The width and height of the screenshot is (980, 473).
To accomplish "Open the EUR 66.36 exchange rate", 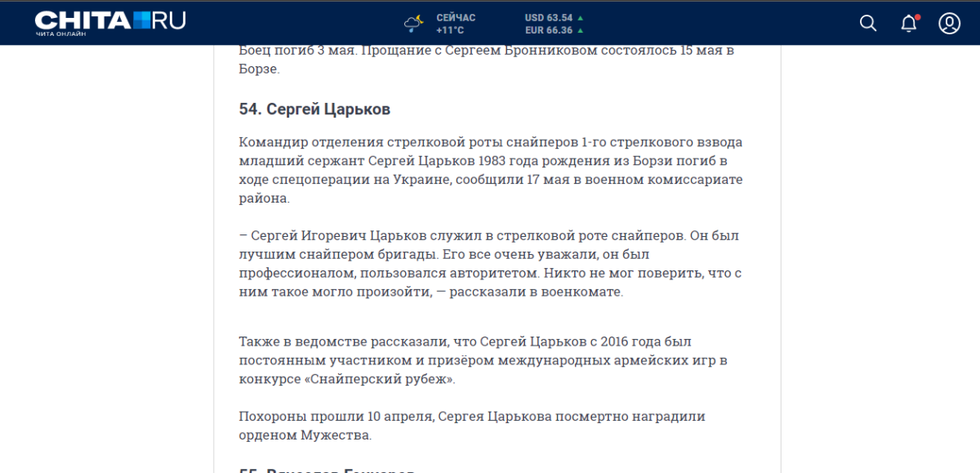I will pos(548,31).
